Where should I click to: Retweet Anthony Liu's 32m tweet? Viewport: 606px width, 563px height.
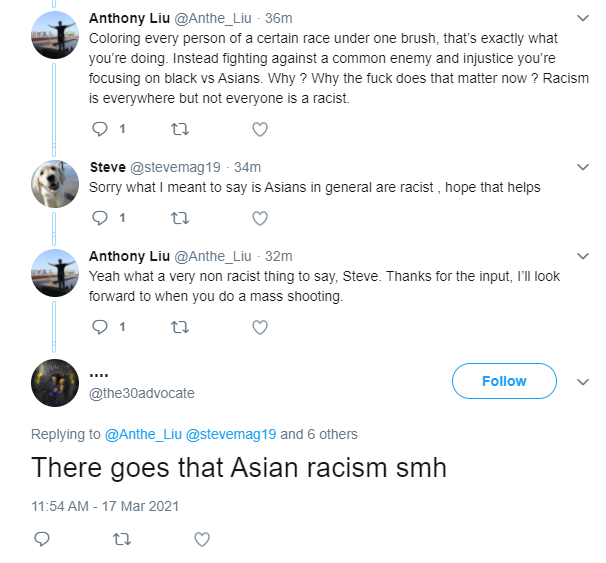click(x=180, y=327)
